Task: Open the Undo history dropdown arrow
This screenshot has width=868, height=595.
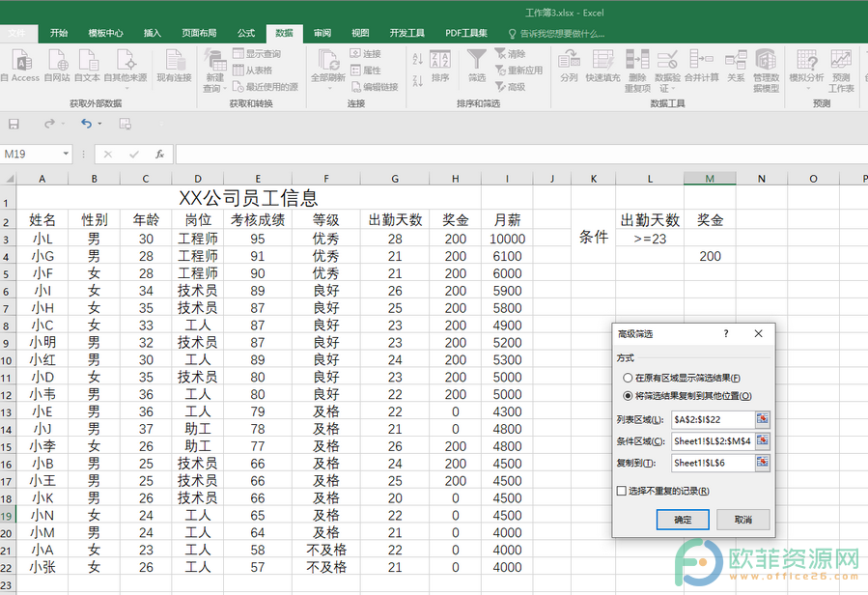Action: [100, 124]
